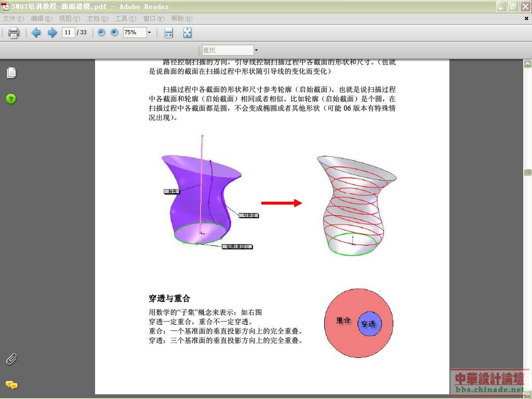Open the 文档 menu
The height and width of the screenshot is (399, 532).
click(x=97, y=18)
